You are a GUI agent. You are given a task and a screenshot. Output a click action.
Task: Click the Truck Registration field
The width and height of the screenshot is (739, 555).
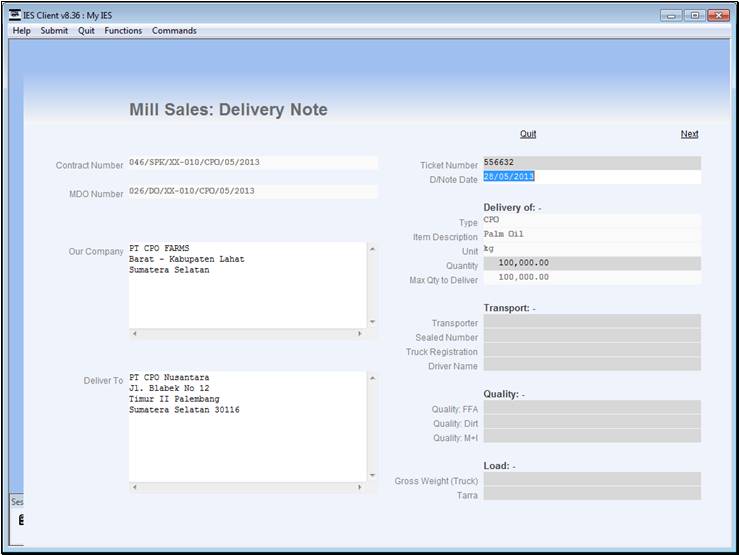tap(592, 350)
